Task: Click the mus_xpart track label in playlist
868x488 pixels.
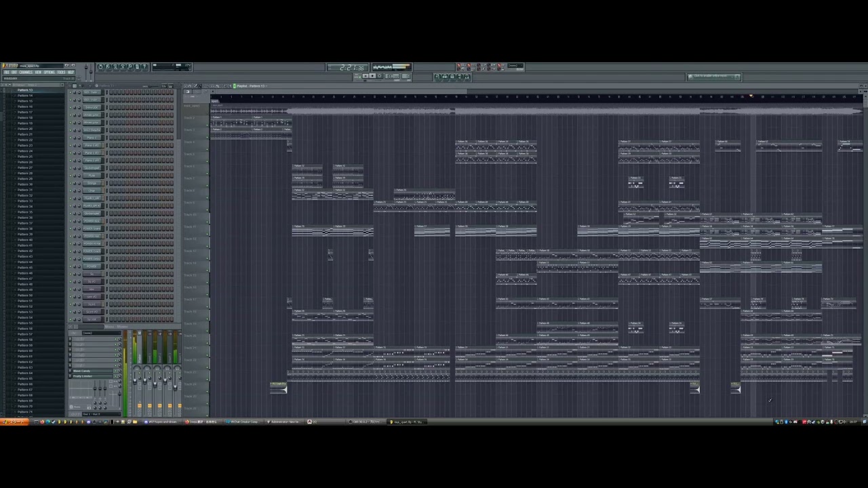Action: tap(192, 106)
